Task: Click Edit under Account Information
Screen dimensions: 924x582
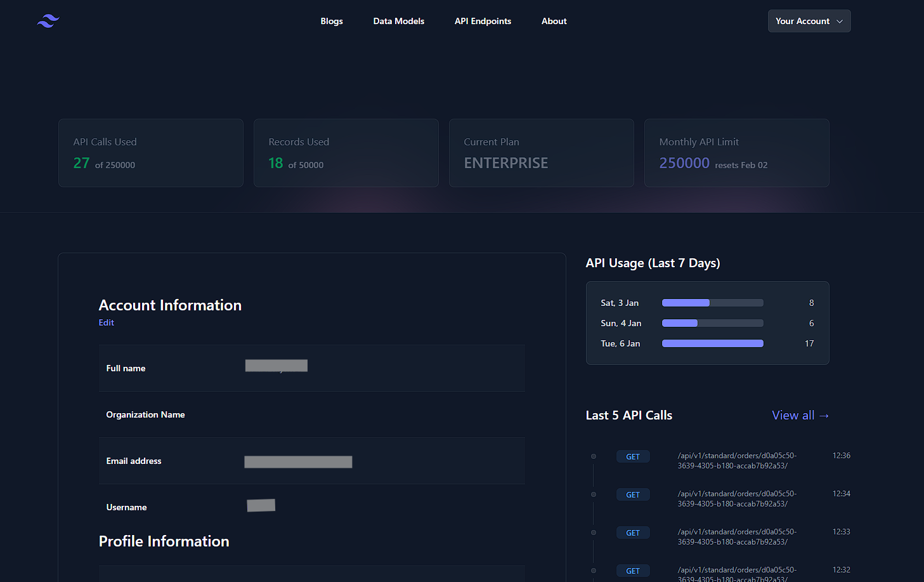Action: [106, 322]
